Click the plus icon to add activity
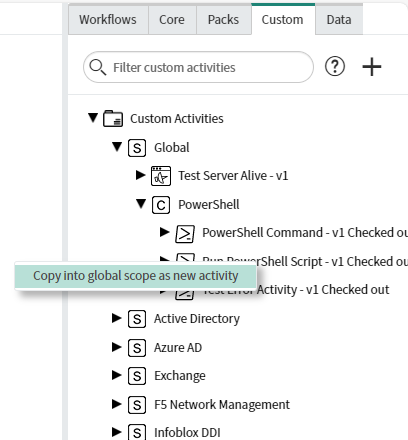 [x=372, y=67]
